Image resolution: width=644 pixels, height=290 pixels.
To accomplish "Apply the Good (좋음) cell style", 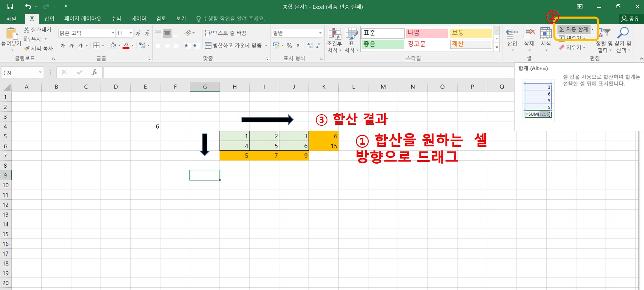I will [x=383, y=44].
